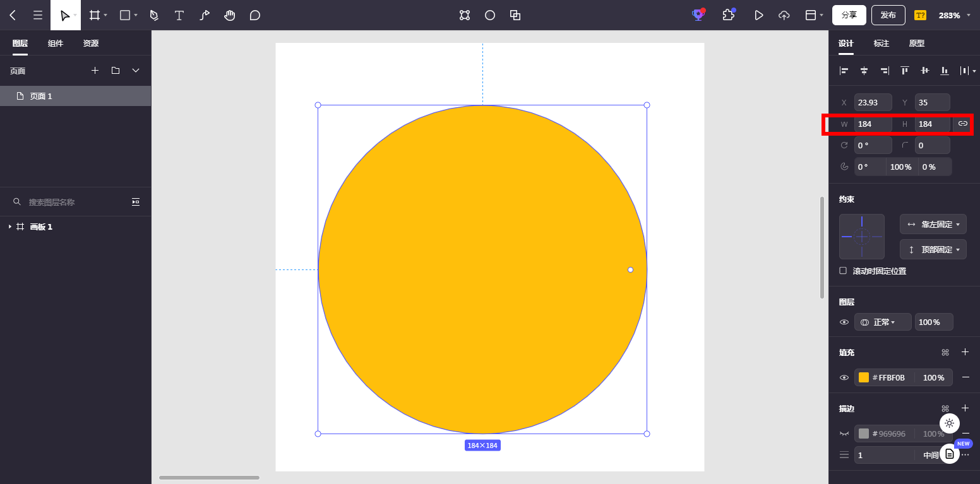The width and height of the screenshot is (980, 484).
Task: Create component from selection icon
Action: pos(465,15)
